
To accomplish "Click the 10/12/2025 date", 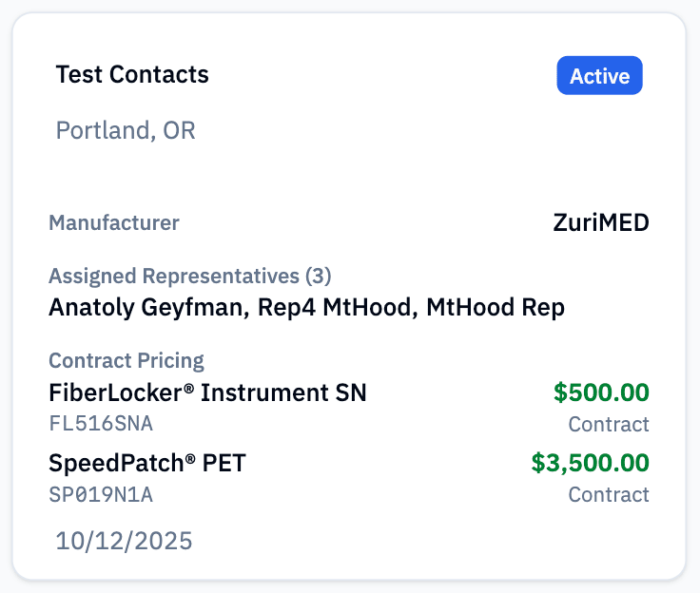I will (124, 542).
